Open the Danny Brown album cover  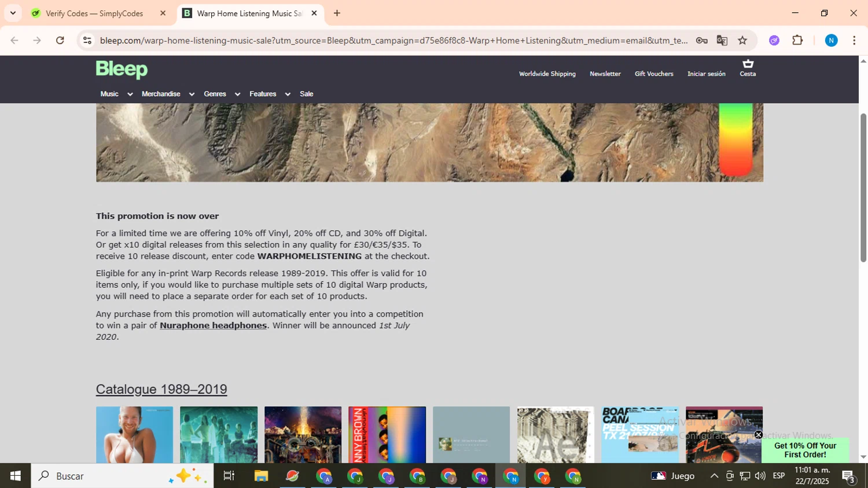tap(387, 435)
